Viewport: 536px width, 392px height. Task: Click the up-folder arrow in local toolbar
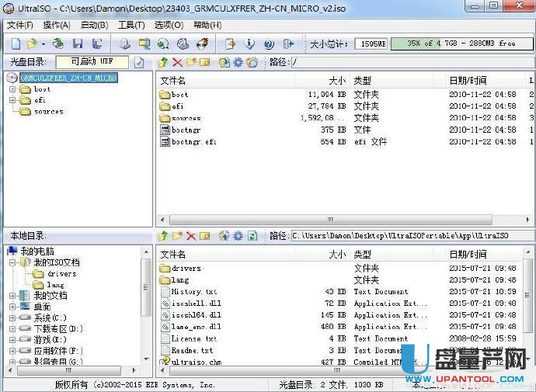pyautogui.click(x=163, y=235)
